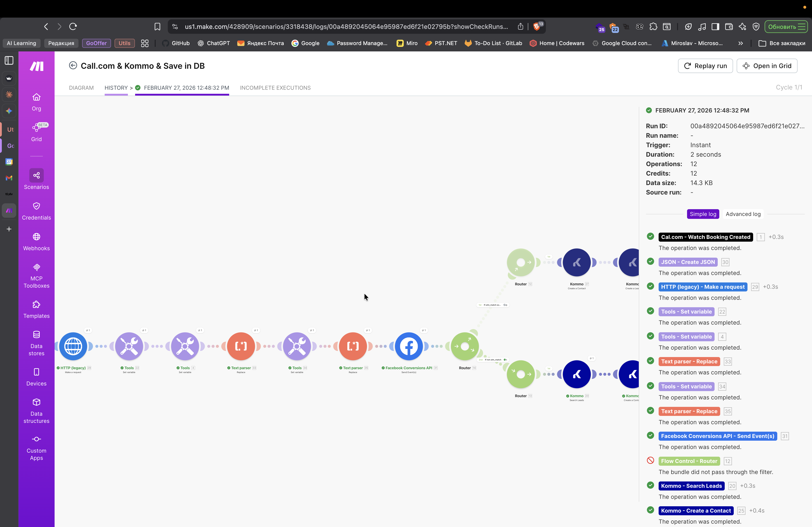Viewport: 812px width, 527px height.
Task: Click the Facebook Conversions API module
Action: (408, 346)
